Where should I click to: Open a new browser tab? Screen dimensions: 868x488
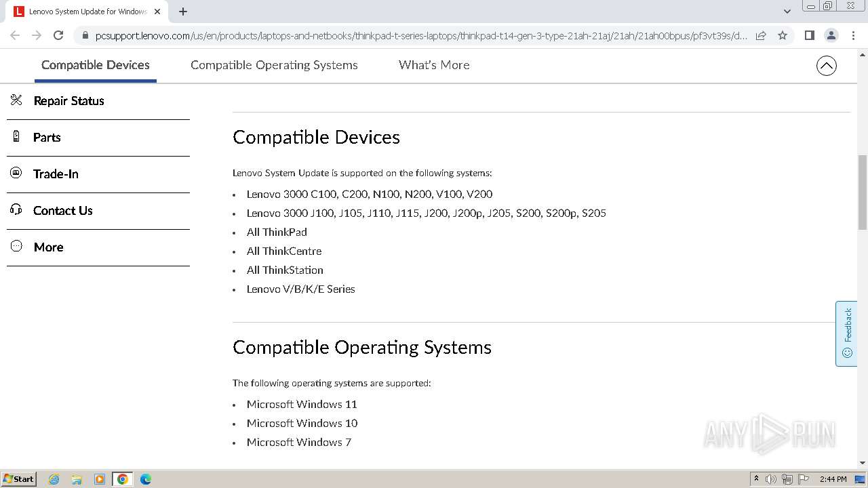coord(183,12)
